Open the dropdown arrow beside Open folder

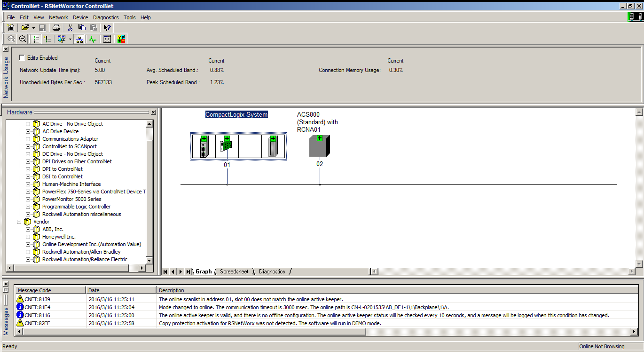(33, 28)
